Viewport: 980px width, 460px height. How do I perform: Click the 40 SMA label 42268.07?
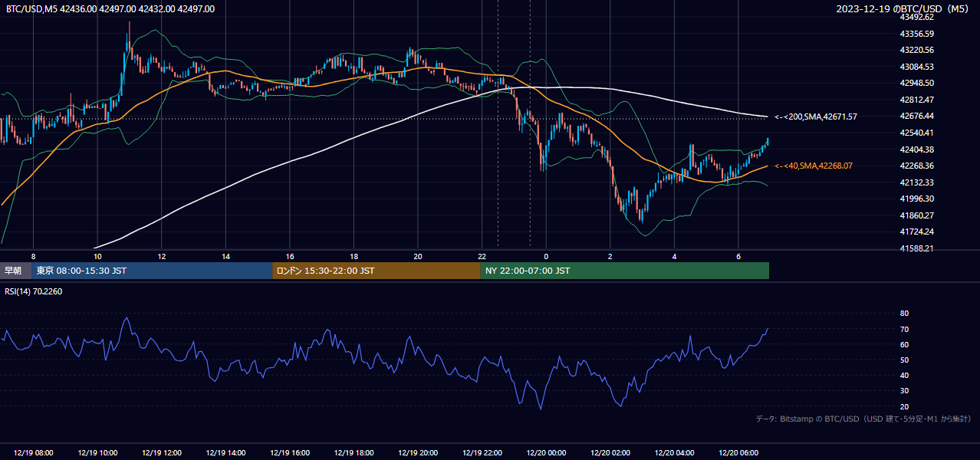point(814,166)
